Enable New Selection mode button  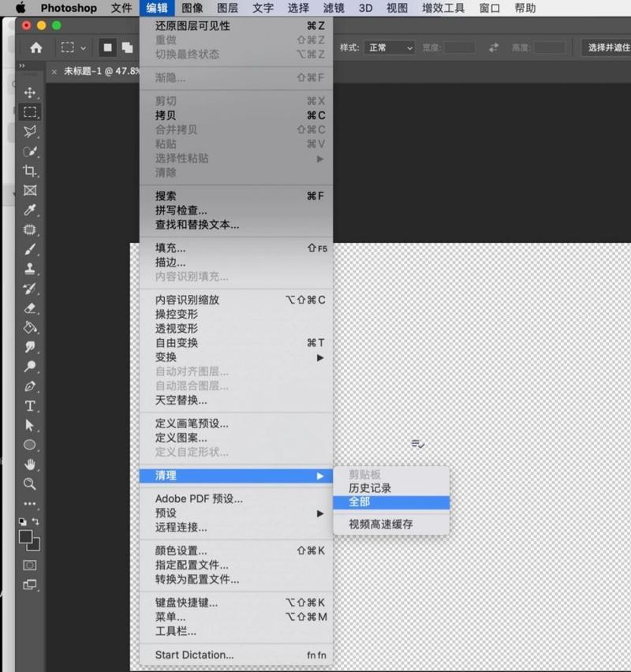107,47
